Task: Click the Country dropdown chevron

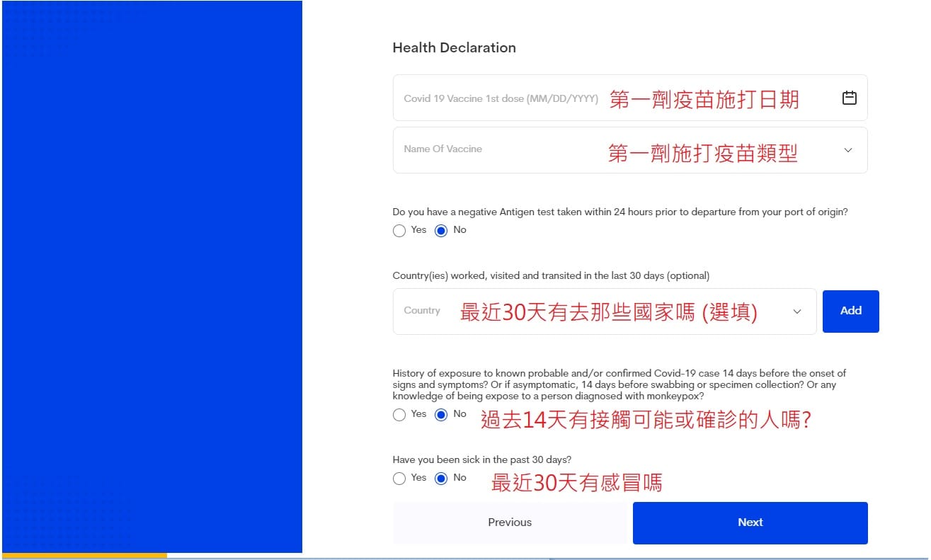Action: [797, 312]
